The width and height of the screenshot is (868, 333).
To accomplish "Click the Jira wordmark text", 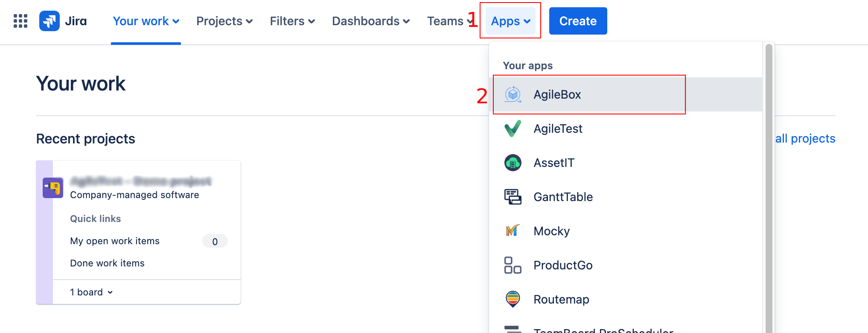I will tap(76, 21).
